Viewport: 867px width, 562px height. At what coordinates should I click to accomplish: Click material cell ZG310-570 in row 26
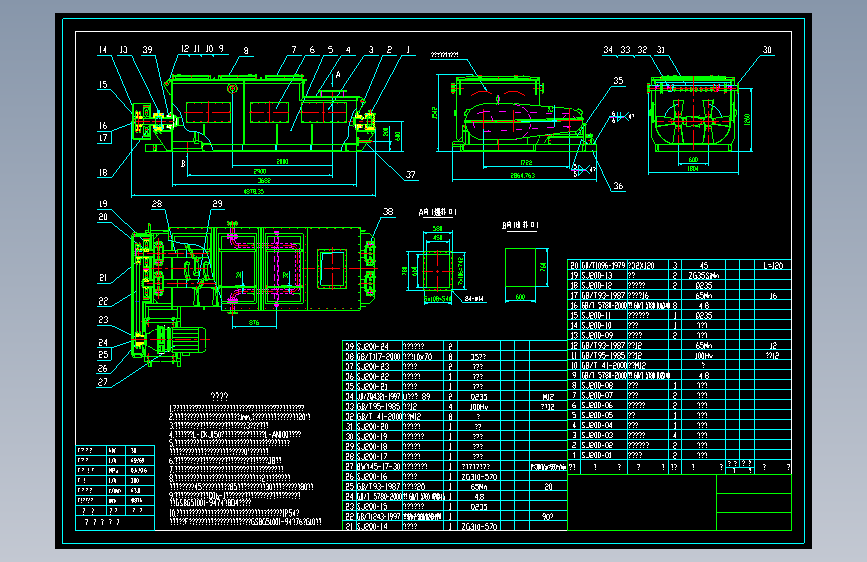tap(479, 476)
